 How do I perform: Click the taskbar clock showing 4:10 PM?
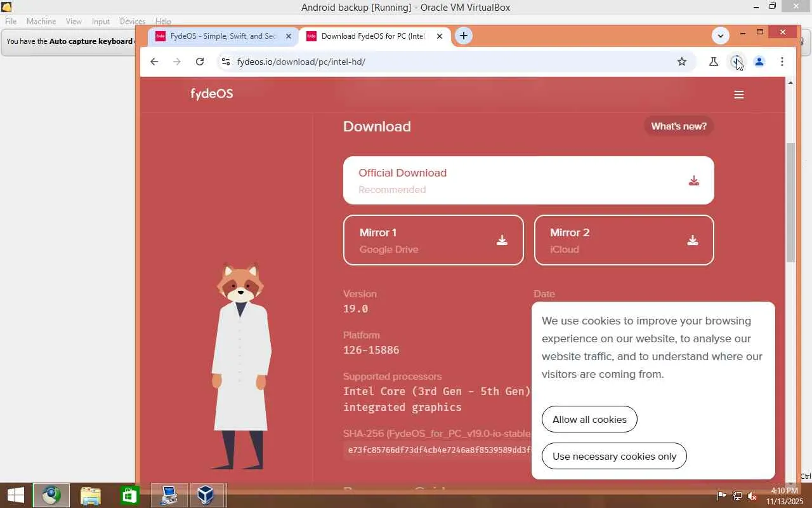click(785, 496)
